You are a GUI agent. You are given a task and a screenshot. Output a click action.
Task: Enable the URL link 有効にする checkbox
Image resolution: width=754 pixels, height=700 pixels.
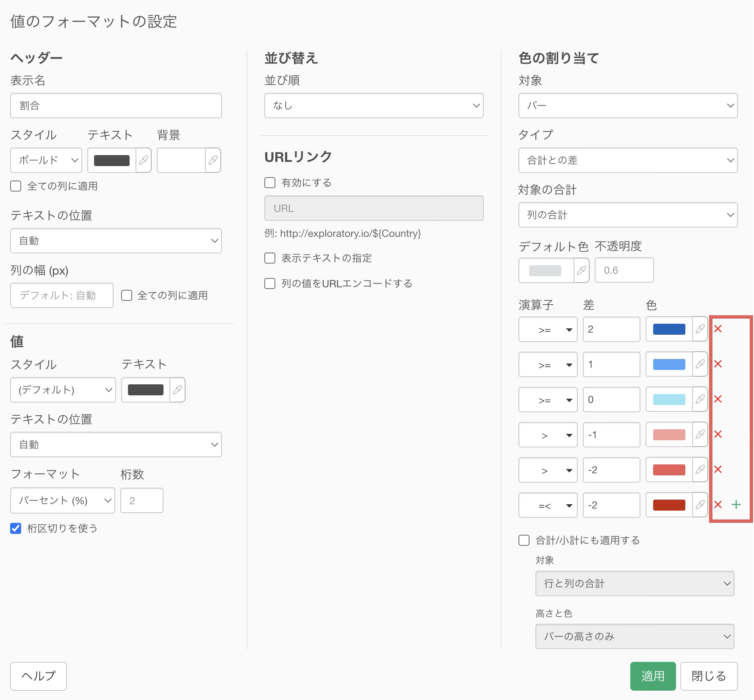(270, 183)
